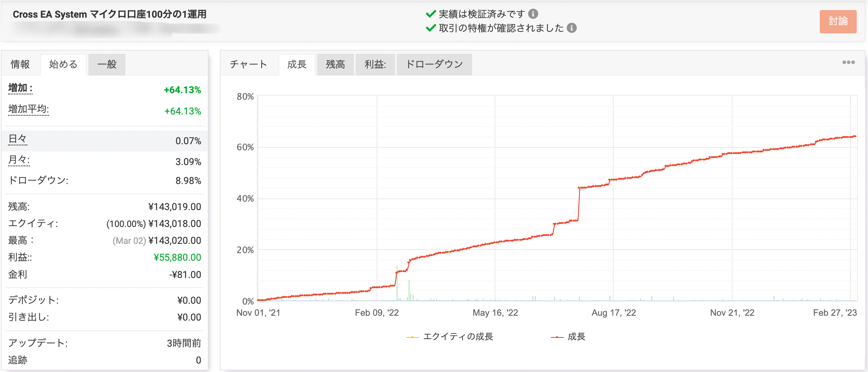Click the 増加平均 label link
Screen dimensions: 868x372
click(x=29, y=109)
